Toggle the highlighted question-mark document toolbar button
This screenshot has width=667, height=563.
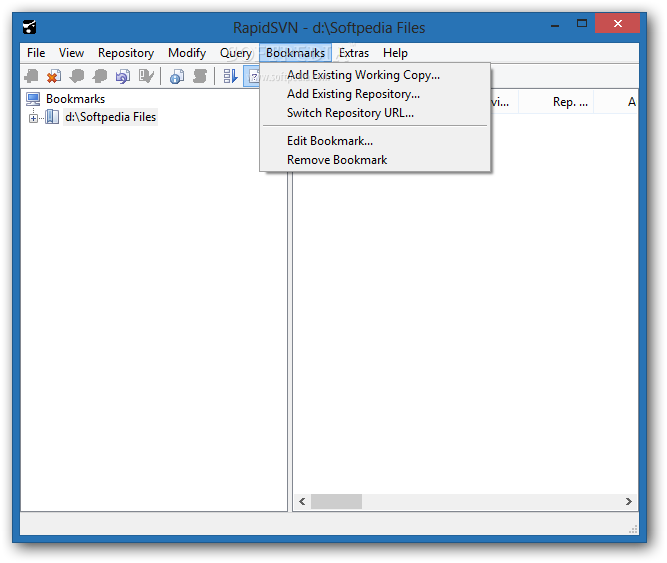tap(252, 77)
